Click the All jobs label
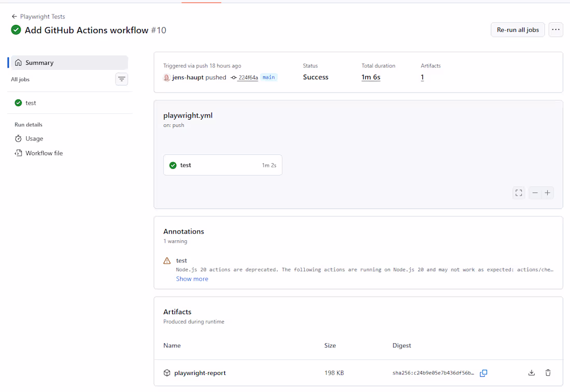Viewport: 570px width, 392px height. 20,79
